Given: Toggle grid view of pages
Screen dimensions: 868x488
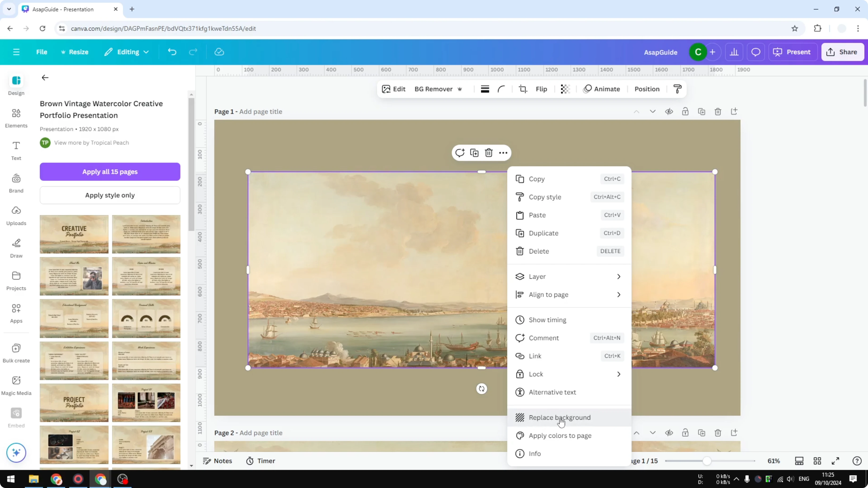Looking at the screenshot, I should pos(817,461).
